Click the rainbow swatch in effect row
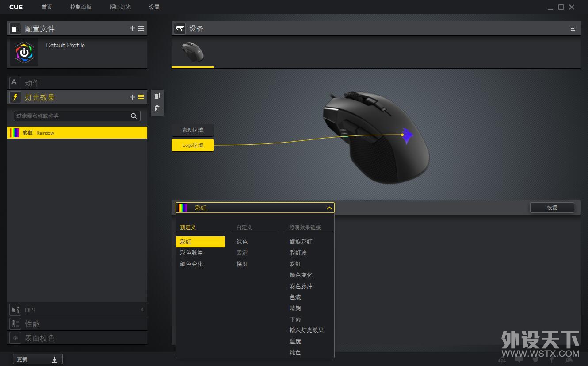This screenshot has height=366, width=588. click(15, 133)
